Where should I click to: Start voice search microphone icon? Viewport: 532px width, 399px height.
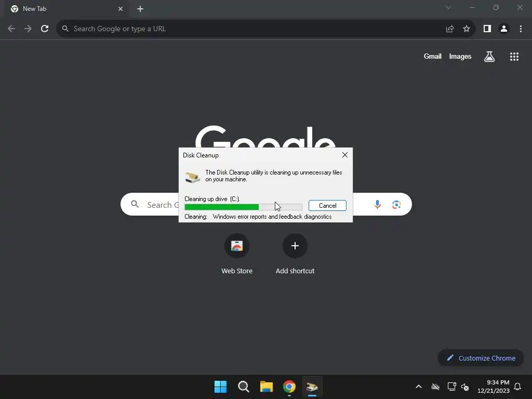pyautogui.click(x=377, y=205)
